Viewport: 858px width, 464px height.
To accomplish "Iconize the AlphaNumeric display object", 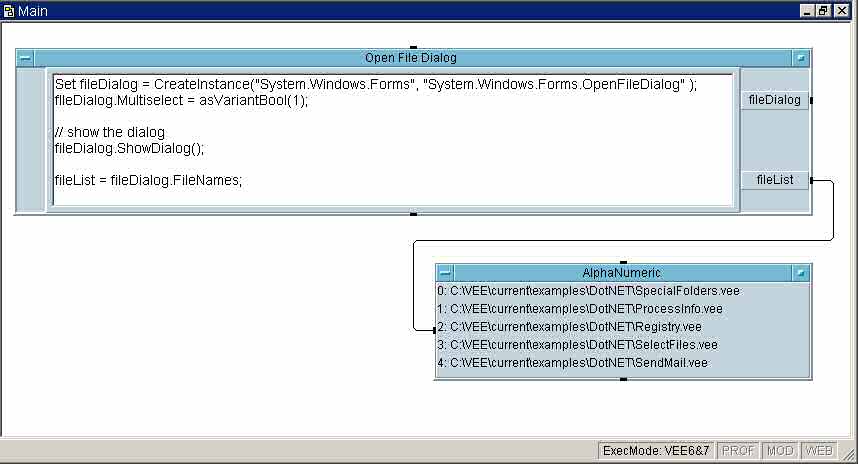I will pyautogui.click(x=801, y=272).
